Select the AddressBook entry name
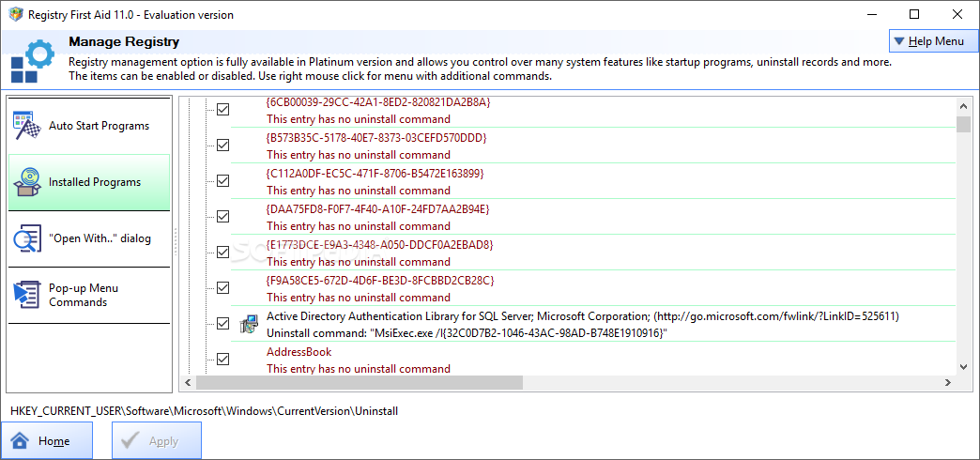 (299, 352)
